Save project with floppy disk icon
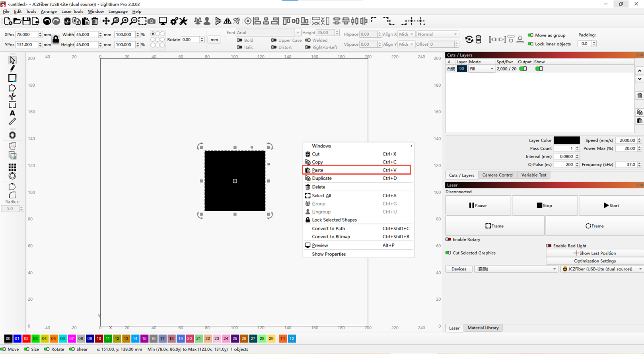Screen dimensions: 644x354 26,21
